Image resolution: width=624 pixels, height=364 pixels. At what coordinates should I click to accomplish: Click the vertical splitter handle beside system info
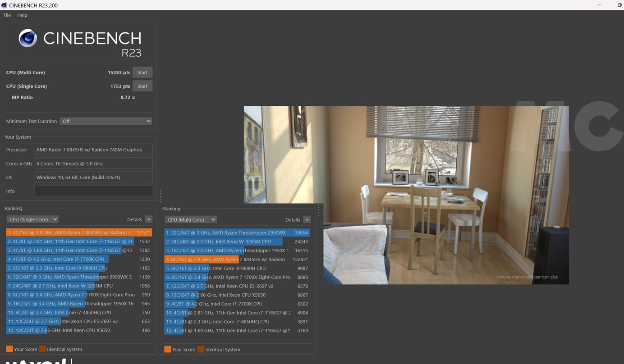[x=161, y=196]
